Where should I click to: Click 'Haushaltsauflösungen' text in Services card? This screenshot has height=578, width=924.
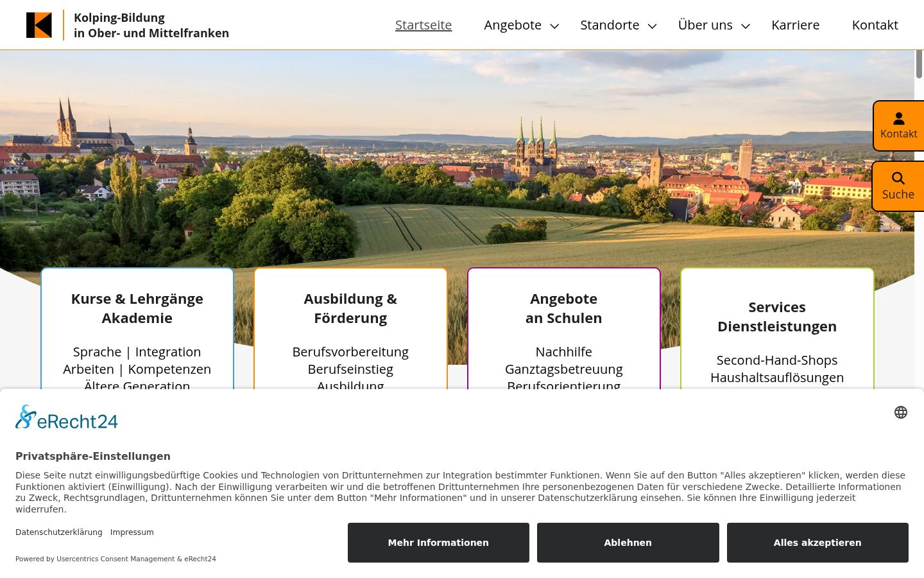(x=777, y=378)
